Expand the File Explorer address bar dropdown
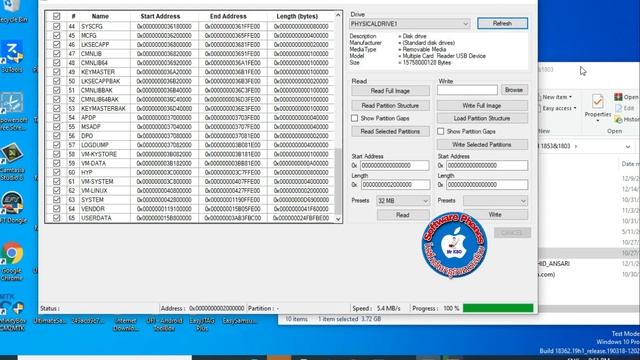640x360 pixels. [628, 147]
